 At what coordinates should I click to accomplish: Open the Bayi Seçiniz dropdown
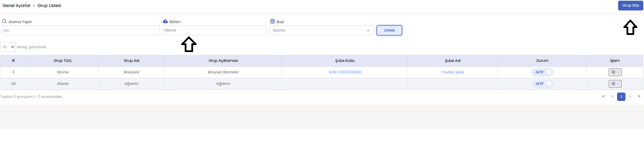click(x=321, y=30)
